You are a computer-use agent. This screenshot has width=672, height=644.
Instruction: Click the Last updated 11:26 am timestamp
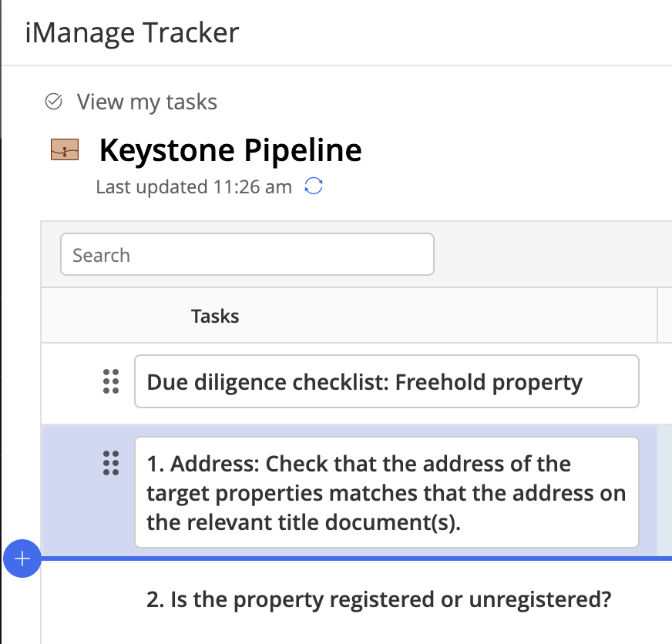[193, 186]
